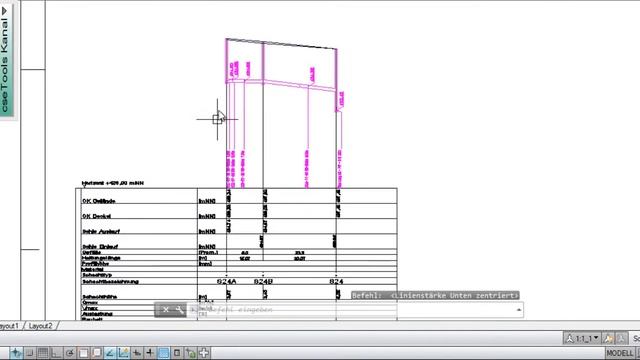This screenshot has width=640, height=360.
Task: Click the MODELL space button
Action: tap(619, 353)
